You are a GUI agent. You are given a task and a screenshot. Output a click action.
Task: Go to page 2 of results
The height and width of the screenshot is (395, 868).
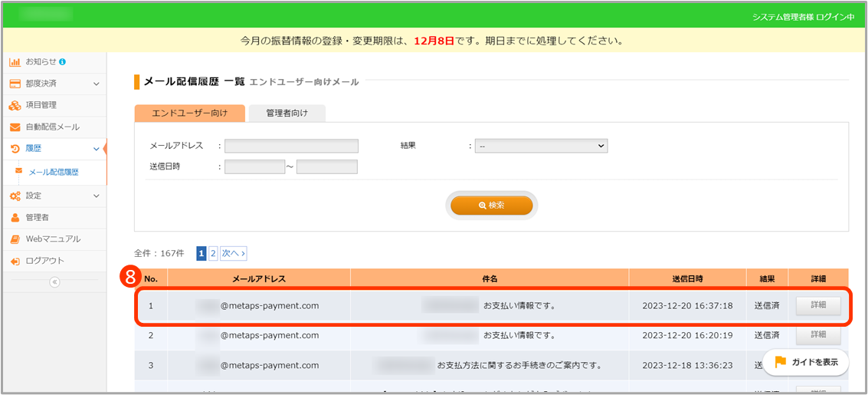[213, 253]
